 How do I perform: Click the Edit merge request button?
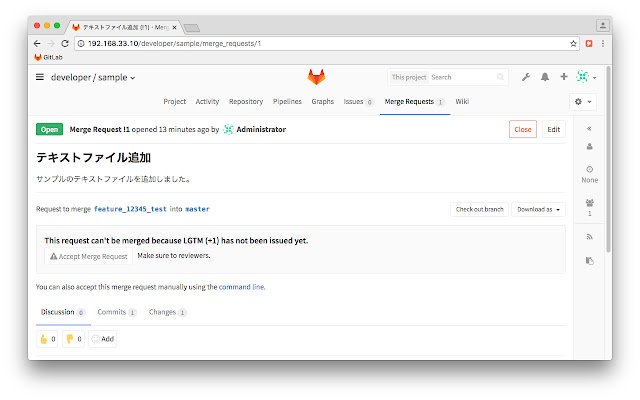[553, 129]
